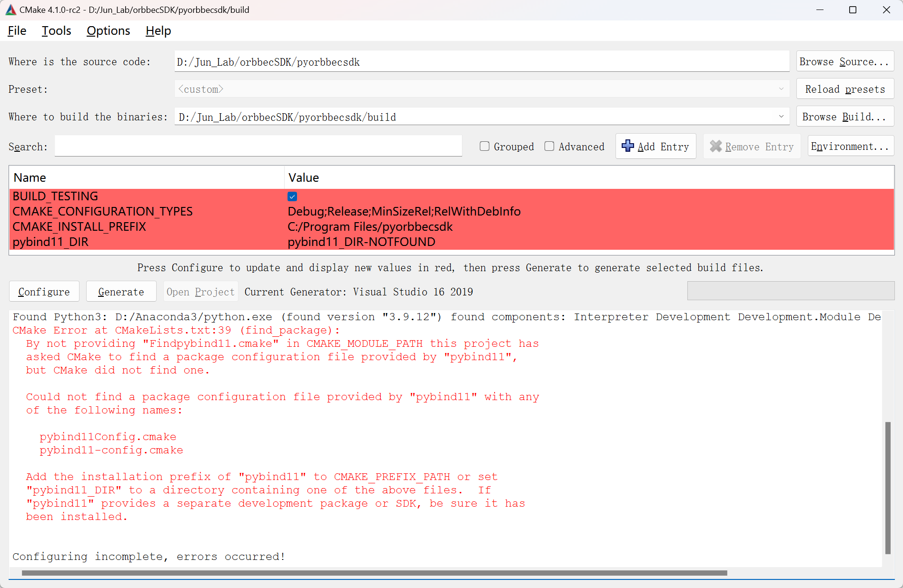Click Browse Source to pick source folder
903x588 pixels.
[x=844, y=61]
